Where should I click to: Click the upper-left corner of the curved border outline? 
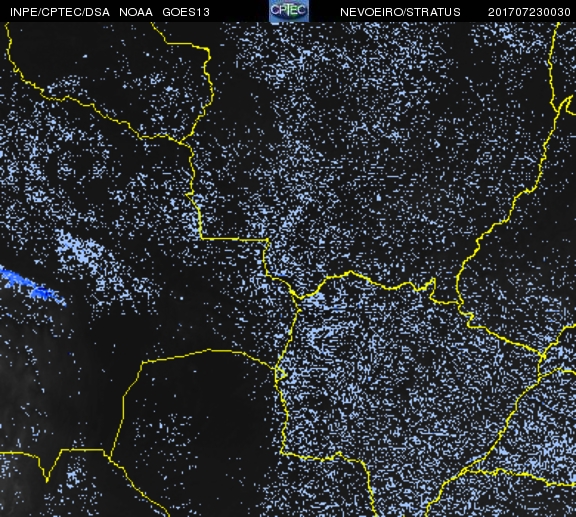pyautogui.click(x=142, y=363)
